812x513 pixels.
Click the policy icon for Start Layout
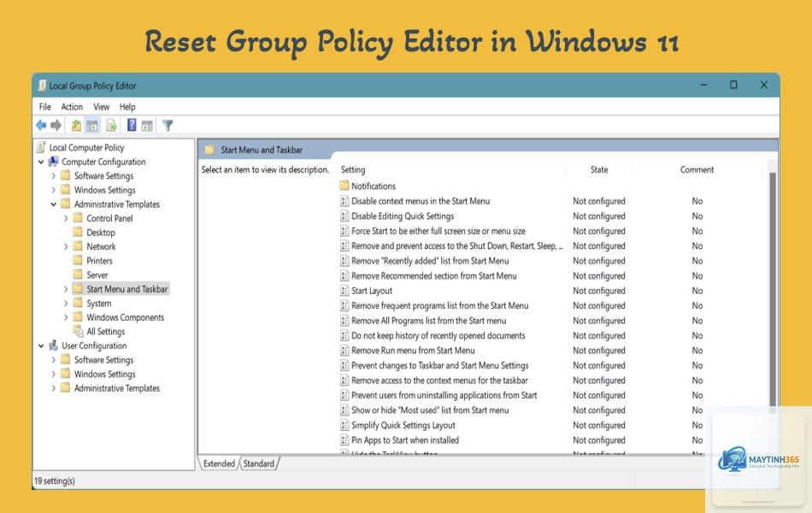pos(344,291)
